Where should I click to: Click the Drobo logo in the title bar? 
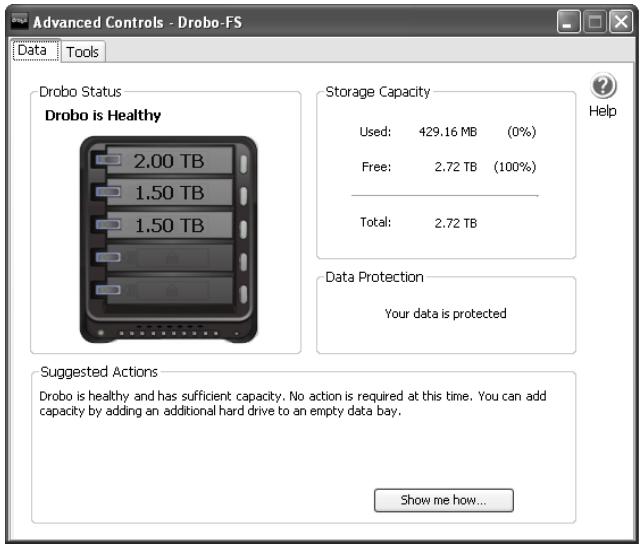click(x=19, y=22)
